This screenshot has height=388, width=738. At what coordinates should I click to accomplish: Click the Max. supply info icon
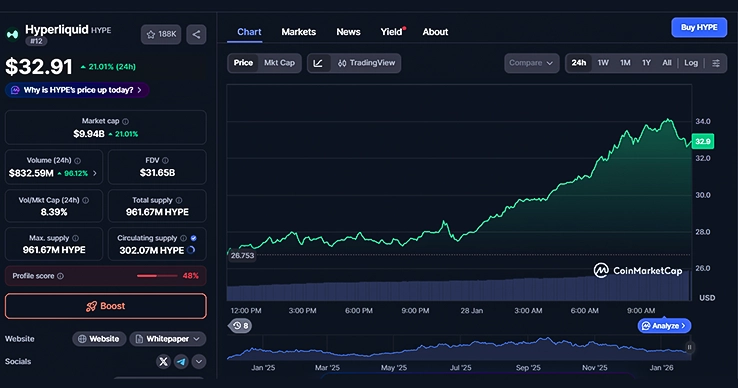[76, 238]
